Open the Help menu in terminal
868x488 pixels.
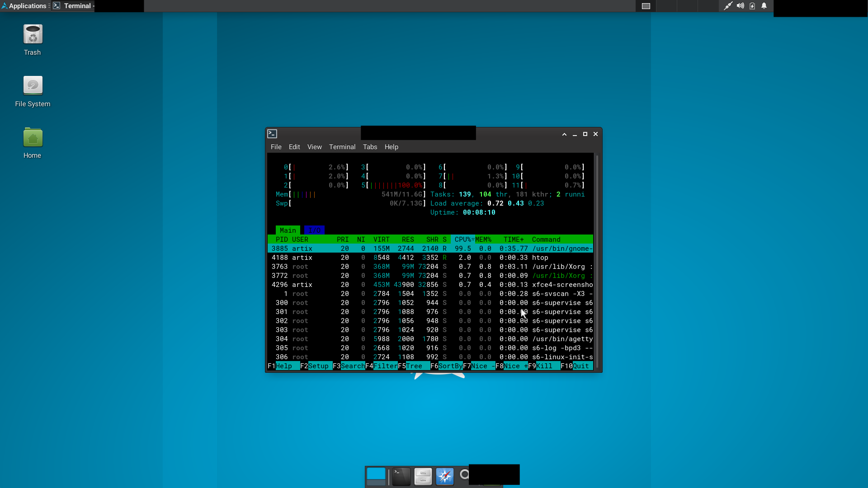pyautogui.click(x=392, y=147)
